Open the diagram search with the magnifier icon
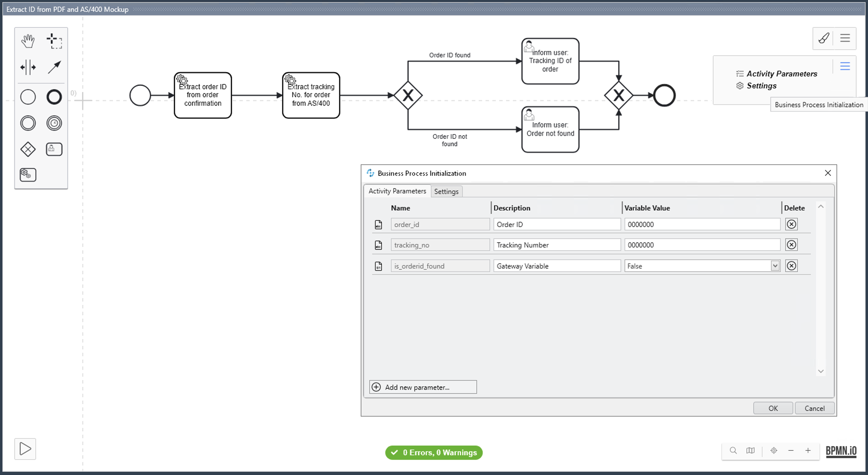 733,451
